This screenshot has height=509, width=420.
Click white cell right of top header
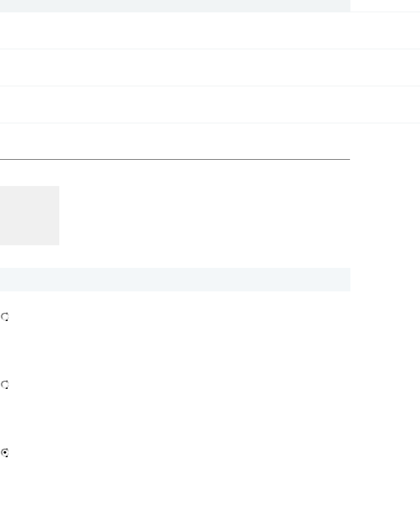click(x=385, y=6)
